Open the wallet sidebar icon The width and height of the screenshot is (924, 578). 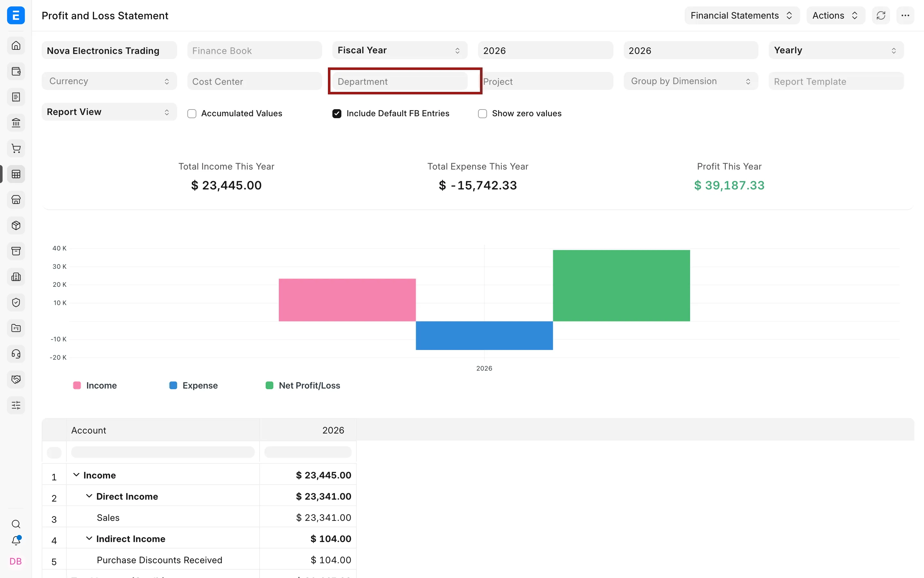coord(16,71)
